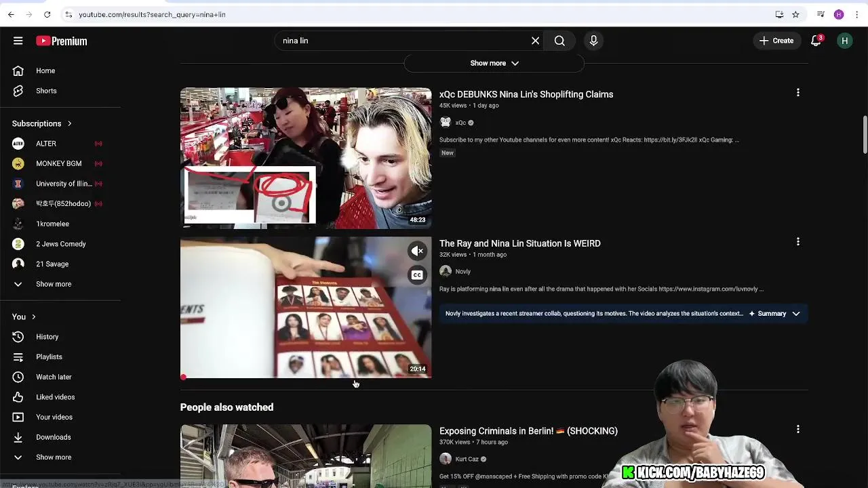Go back in browser history
868x488 pixels.
click(x=11, y=14)
